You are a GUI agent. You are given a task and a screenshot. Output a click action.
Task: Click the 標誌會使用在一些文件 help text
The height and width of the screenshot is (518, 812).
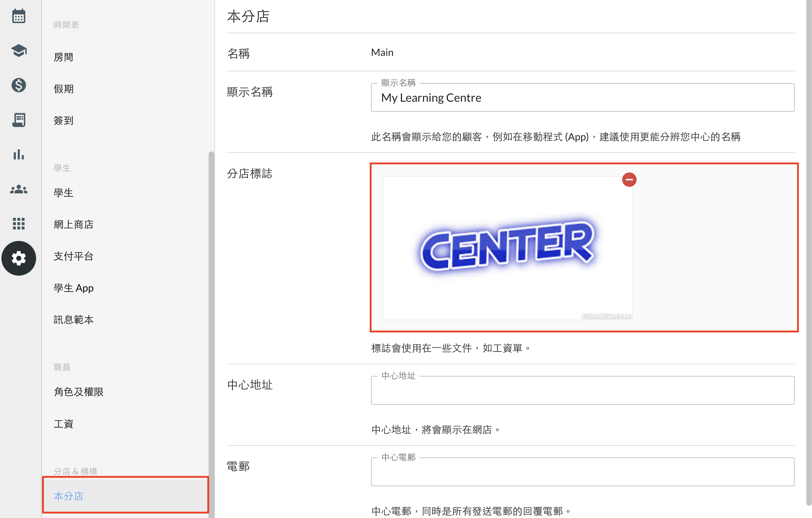point(451,348)
